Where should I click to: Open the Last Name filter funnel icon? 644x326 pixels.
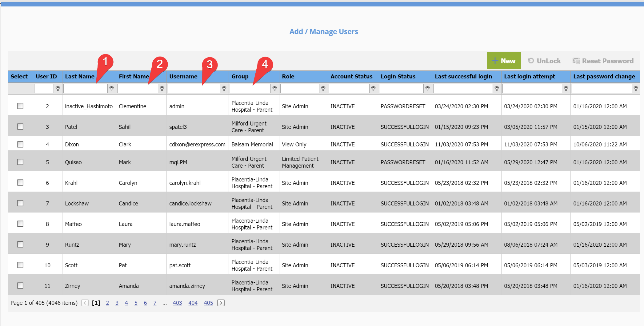pos(111,89)
